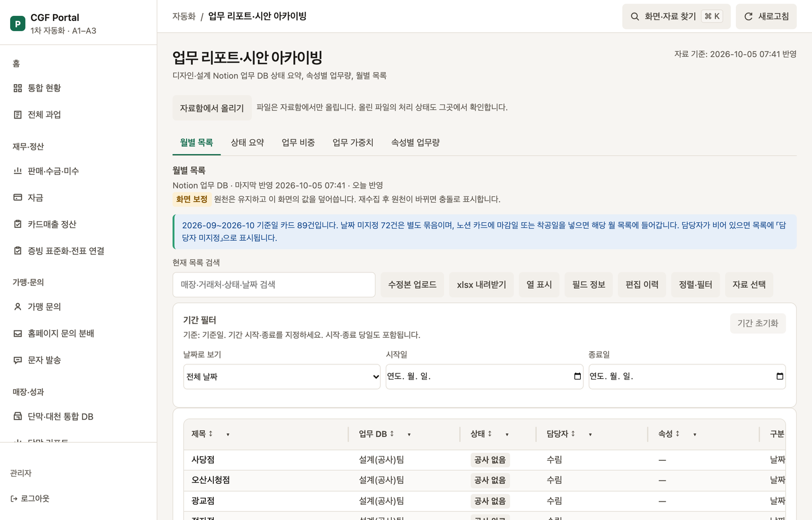
Task: Click the 시작일 date input field
Action: [484, 376]
